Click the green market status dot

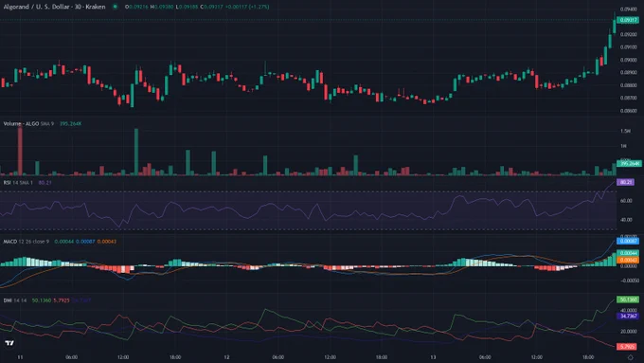click(115, 7)
